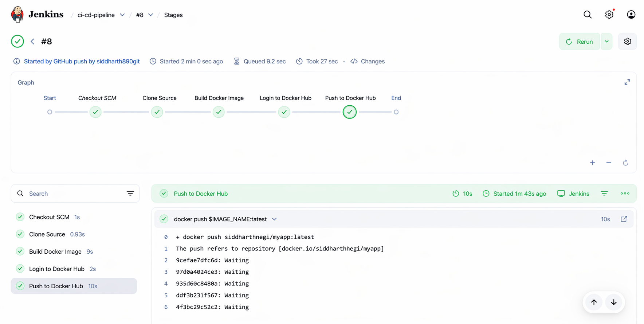Image resolution: width=644 pixels, height=324 pixels.
Task: Go back with arrow beside #8
Action: [x=32, y=42]
